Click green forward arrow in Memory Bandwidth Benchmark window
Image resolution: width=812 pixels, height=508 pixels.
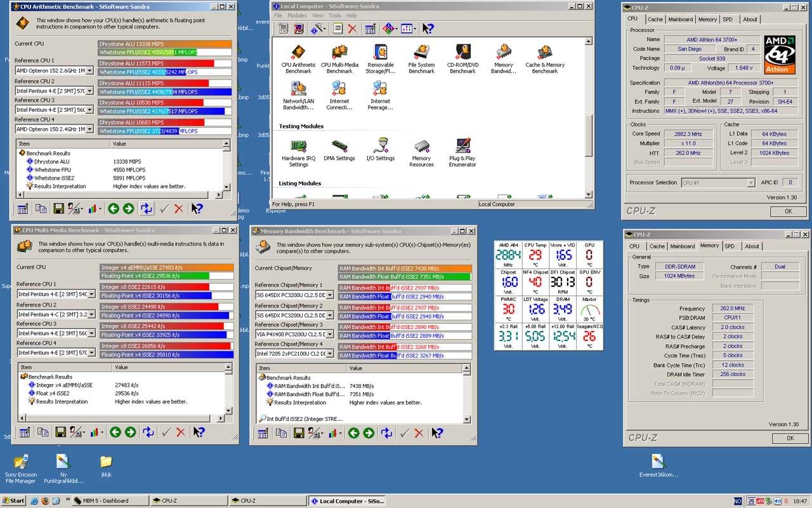coord(369,433)
